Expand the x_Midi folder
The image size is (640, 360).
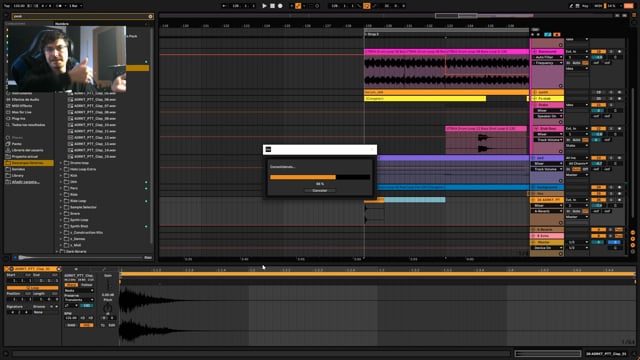point(61,245)
